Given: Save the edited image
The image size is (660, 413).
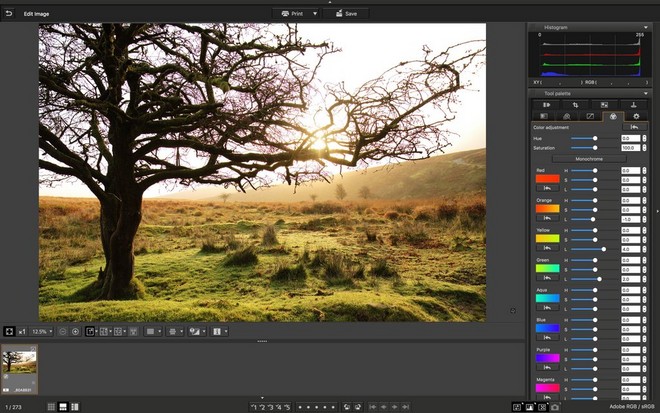Looking at the screenshot, I should click(346, 13).
